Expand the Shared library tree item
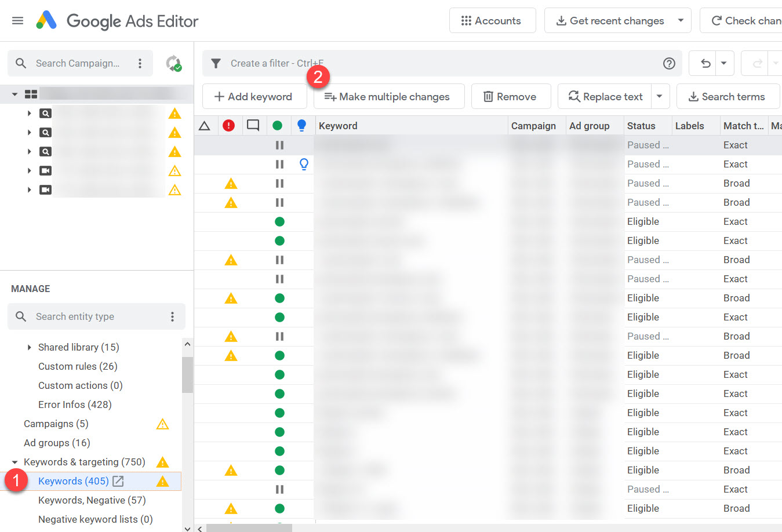 29,347
